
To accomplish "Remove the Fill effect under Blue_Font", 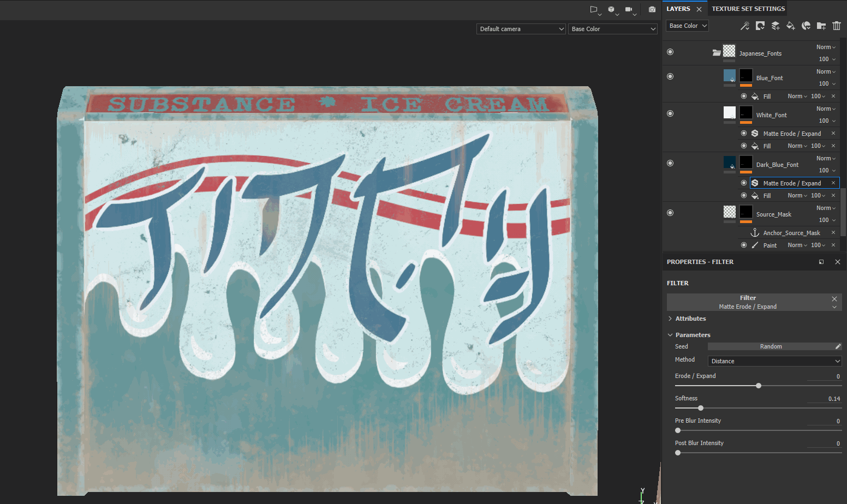I will [x=833, y=96].
